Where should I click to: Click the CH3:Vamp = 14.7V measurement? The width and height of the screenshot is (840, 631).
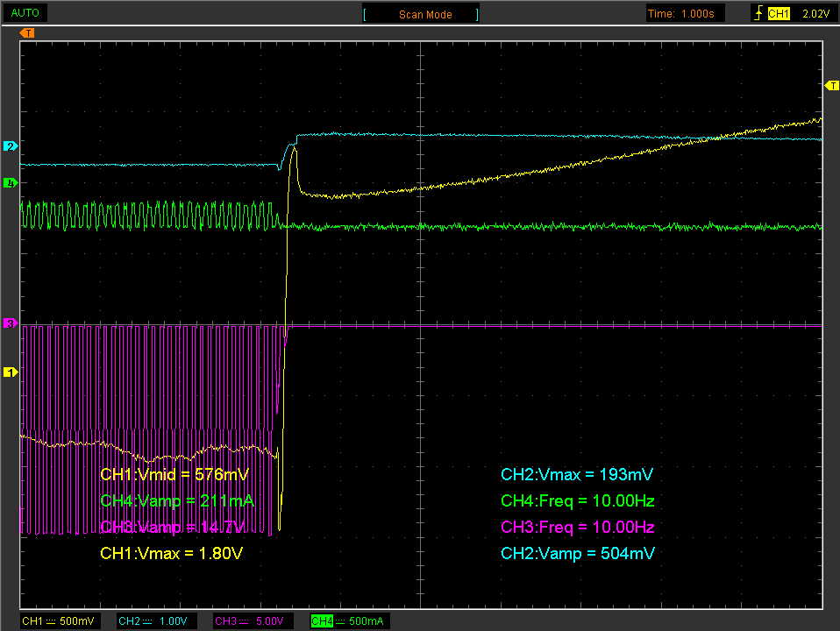click(173, 527)
